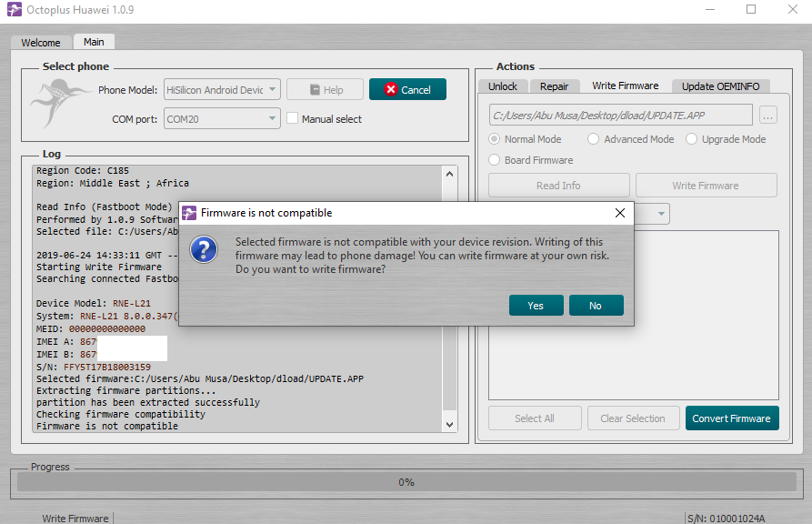The height and width of the screenshot is (524, 812).
Task: Open the Unlock actions tab
Action: [x=502, y=86]
